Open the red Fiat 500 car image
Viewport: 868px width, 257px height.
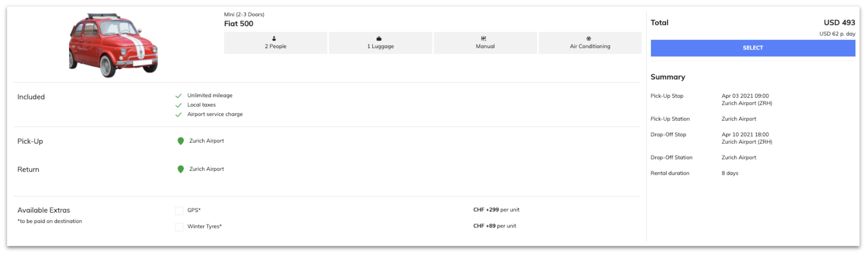(113, 45)
